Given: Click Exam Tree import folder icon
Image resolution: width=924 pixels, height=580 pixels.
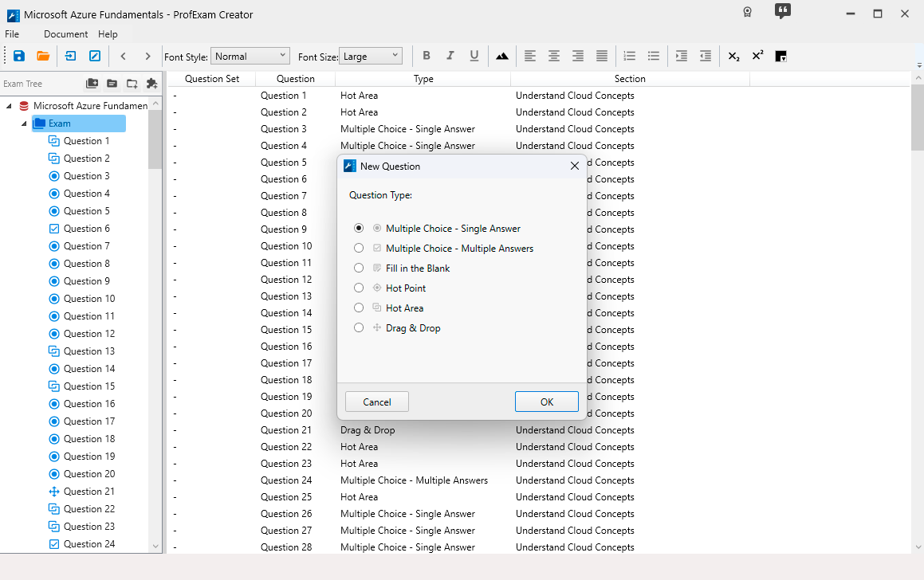Looking at the screenshot, I should 92,84.
